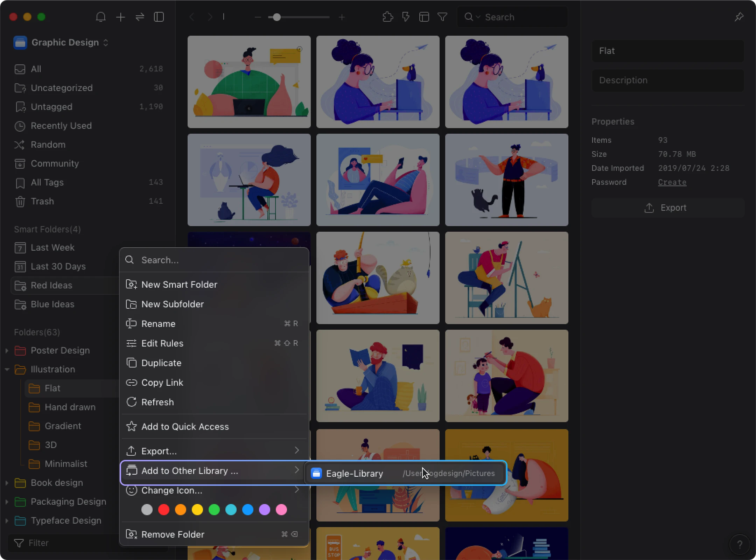Open the Uncategorized list
Screen dimensions: 756x560
pyautogui.click(x=88, y=88)
